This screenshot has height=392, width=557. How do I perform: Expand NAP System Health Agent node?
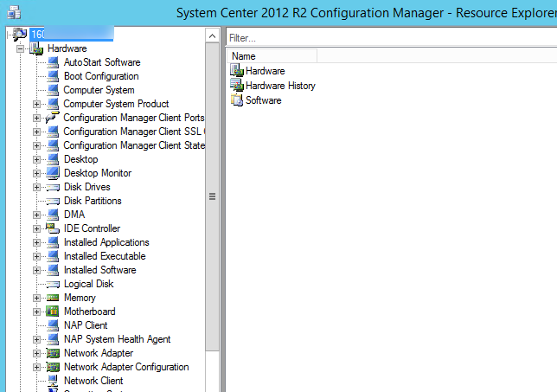[36, 340]
